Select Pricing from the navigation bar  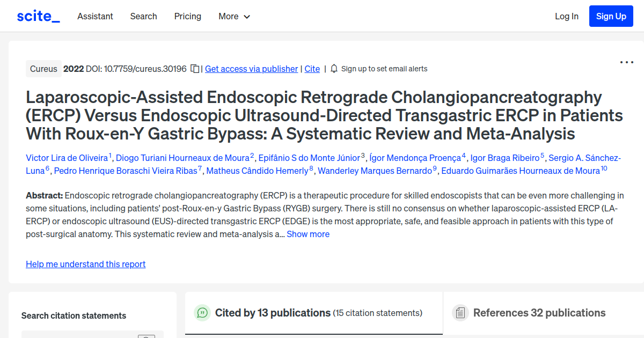[187, 16]
